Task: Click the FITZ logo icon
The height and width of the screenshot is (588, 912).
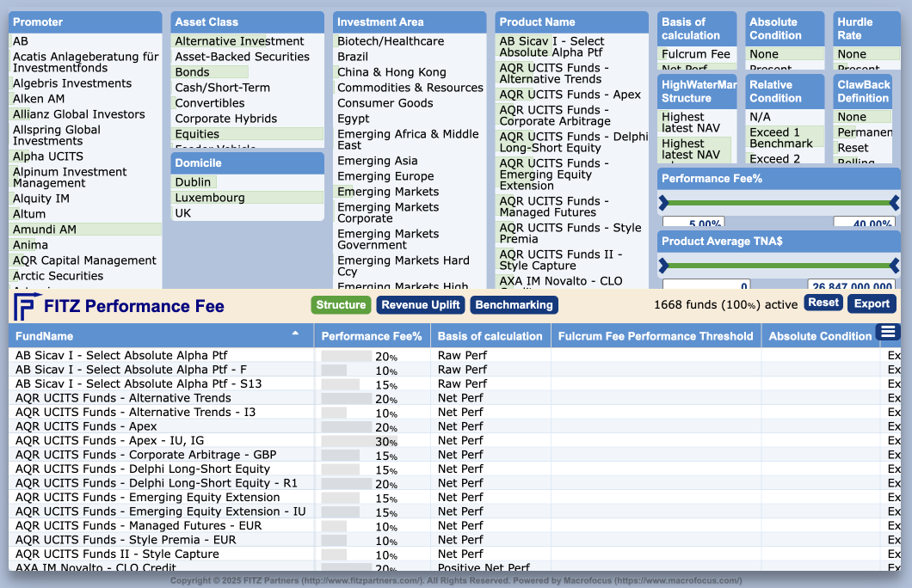Action: pos(27,306)
